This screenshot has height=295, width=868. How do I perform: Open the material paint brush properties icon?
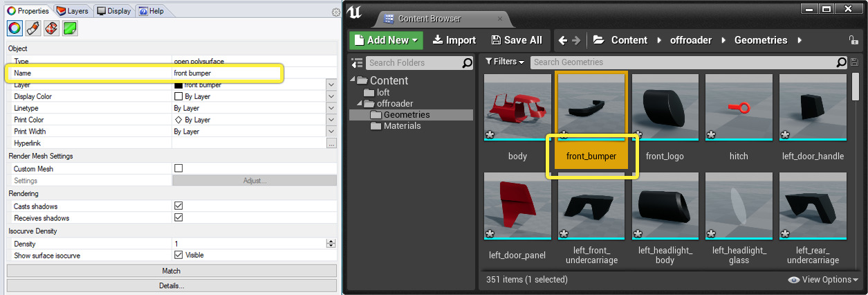(33, 28)
